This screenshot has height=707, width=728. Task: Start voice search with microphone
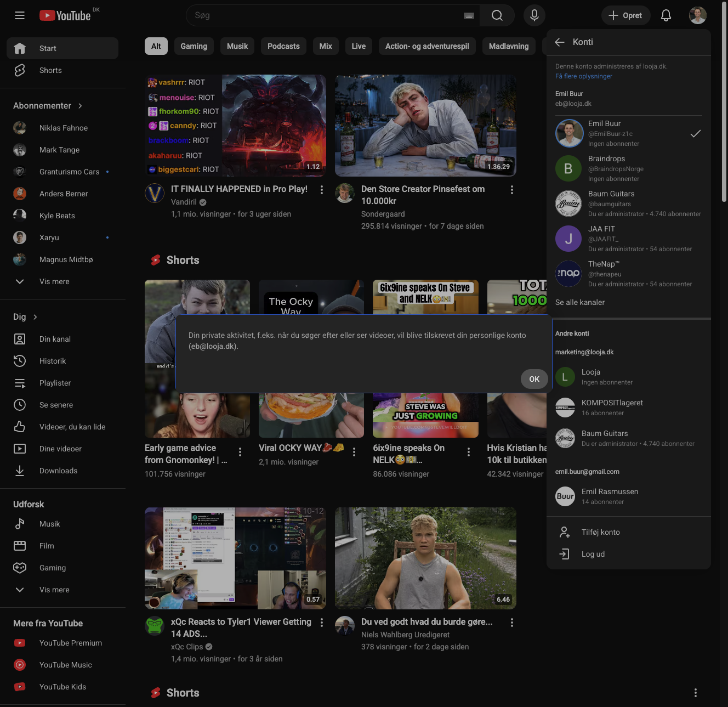click(534, 15)
